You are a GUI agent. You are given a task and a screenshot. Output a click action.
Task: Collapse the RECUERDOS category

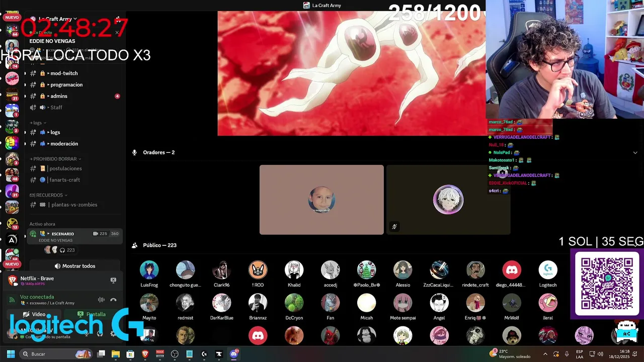[x=48, y=195]
